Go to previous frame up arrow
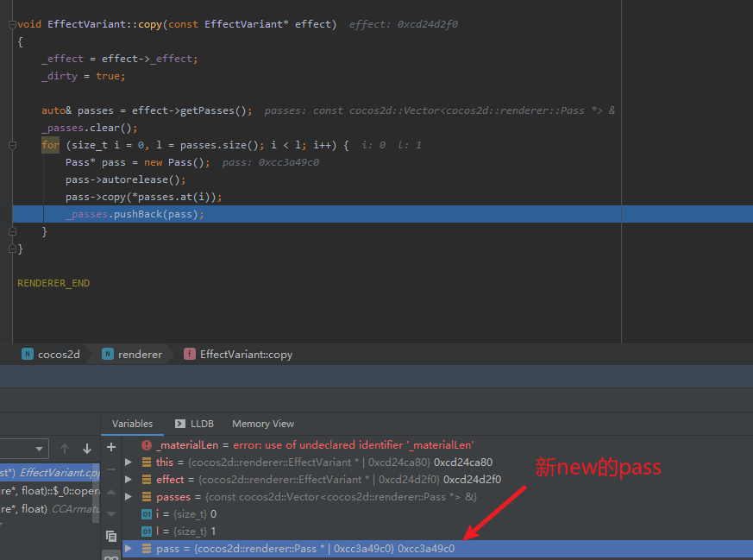 pyautogui.click(x=65, y=449)
